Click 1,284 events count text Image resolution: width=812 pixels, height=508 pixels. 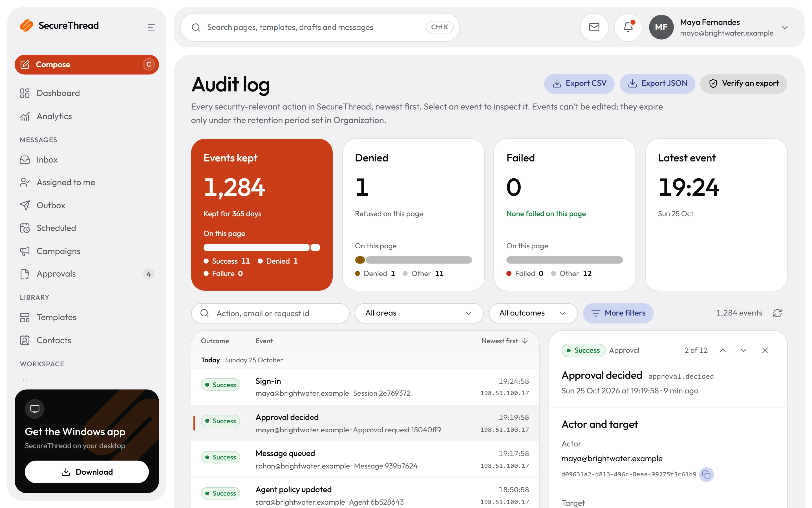pos(739,313)
